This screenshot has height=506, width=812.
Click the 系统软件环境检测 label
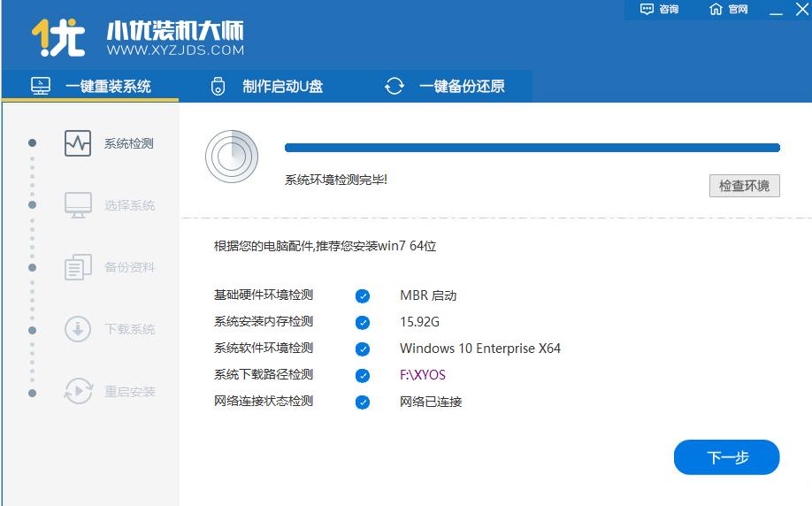coord(264,348)
